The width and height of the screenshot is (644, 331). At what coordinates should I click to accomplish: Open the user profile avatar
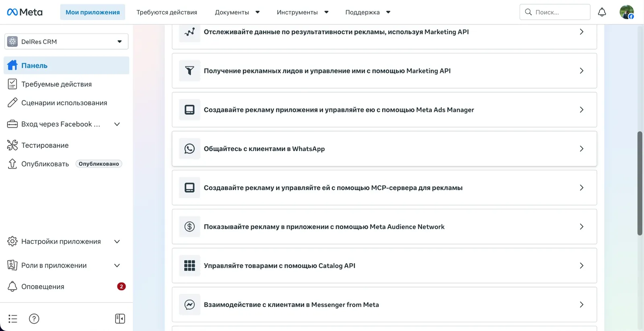(627, 12)
